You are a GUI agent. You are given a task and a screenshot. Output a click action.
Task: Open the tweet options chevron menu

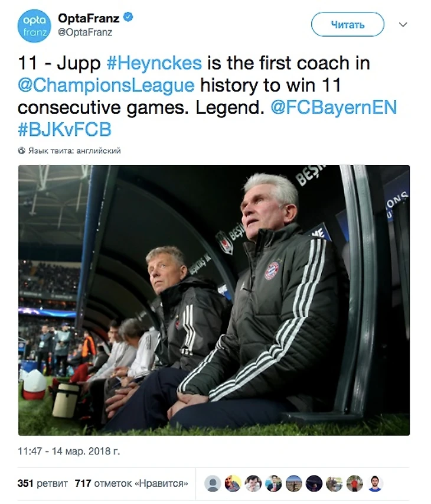pyautogui.click(x=403, y=25)
